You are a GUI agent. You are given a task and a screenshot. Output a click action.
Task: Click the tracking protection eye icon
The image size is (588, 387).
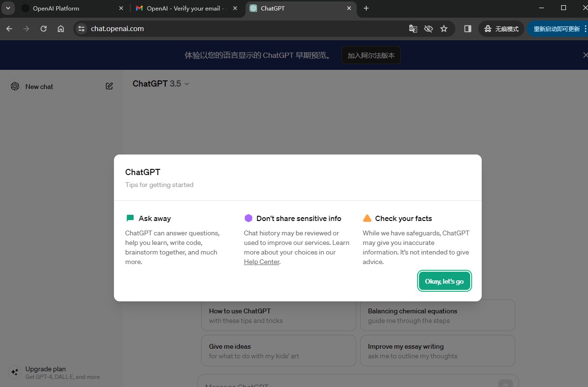tap(429, 29)
